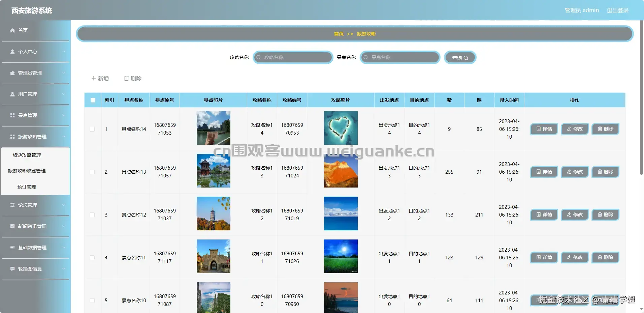The width and height of the screenshot is (644, 313).
Task: Focus the 景点名称 search input
Action: pos(400,57)
